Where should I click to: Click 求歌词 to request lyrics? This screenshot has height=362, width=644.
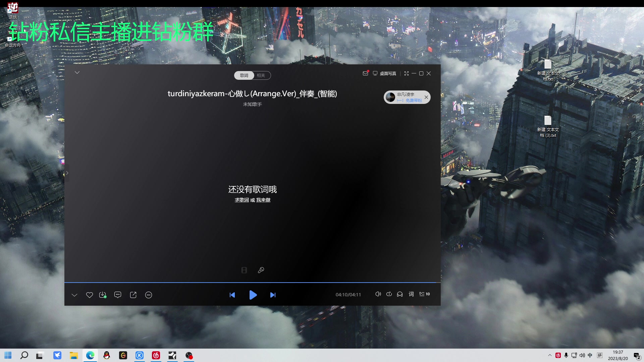coord(241,200)
